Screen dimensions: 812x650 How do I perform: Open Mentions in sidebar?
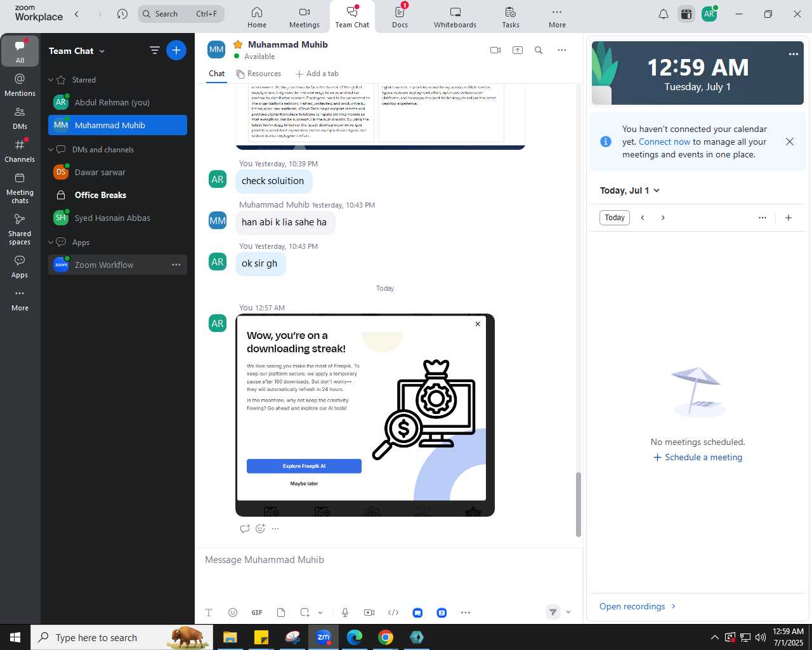pos(20,84)
